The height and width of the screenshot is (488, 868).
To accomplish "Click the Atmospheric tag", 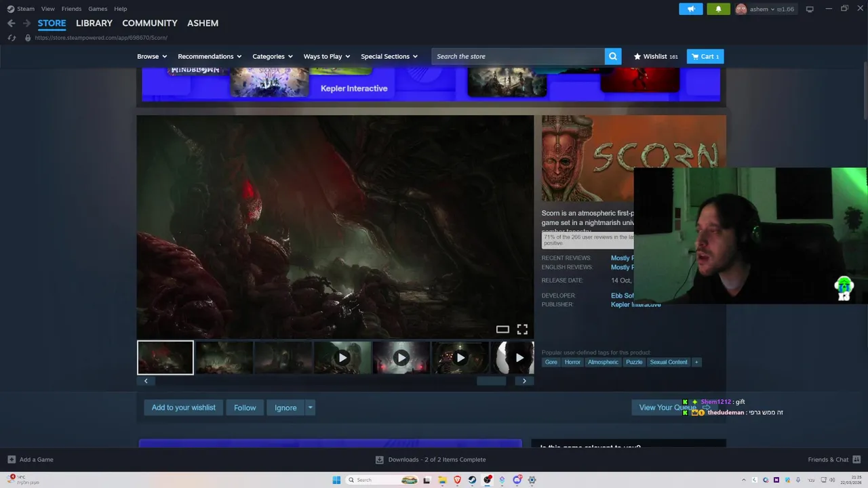I will tap(603, 362).
